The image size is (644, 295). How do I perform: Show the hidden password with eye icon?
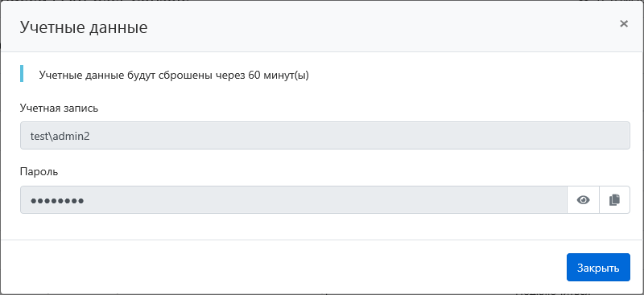tap(583, 200)
